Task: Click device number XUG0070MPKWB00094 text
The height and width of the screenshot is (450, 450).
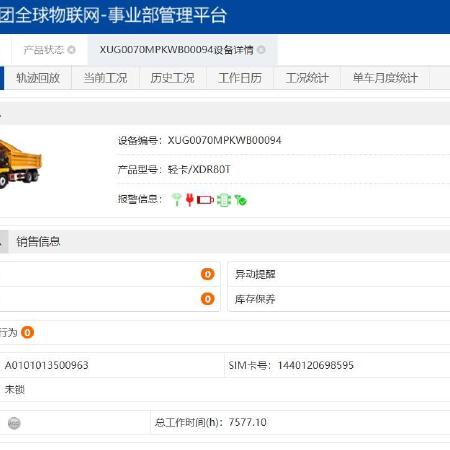Action: (x=225, y=140)
